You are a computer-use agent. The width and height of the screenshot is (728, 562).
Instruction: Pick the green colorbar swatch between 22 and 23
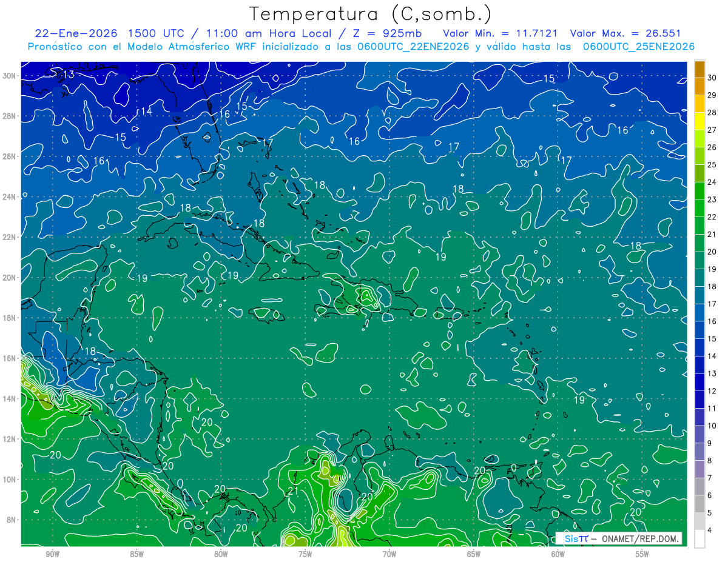(x=699, y=208)
